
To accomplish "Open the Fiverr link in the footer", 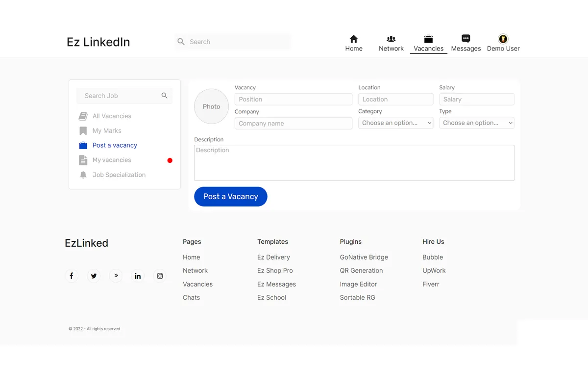I will pyautogui.click(x=431, y=284).
